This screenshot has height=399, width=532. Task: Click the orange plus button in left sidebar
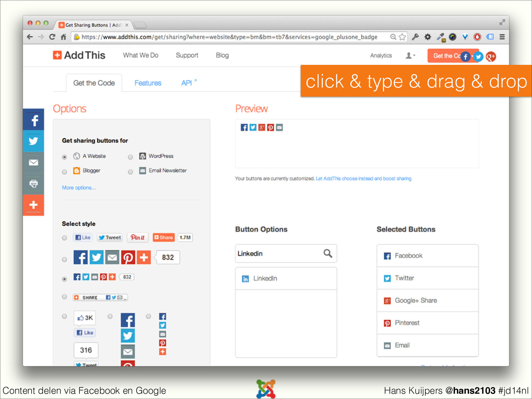34,205
